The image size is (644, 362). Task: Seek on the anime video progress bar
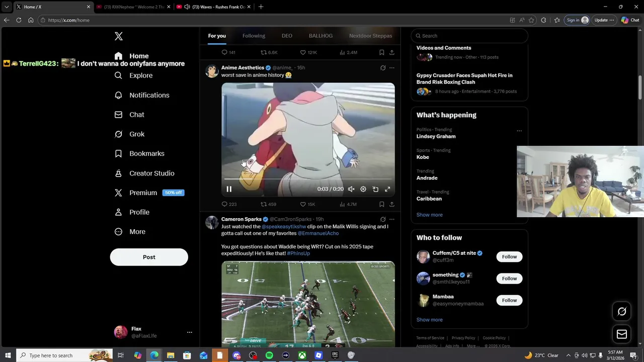pyautogui.click(x=308, y=179)
